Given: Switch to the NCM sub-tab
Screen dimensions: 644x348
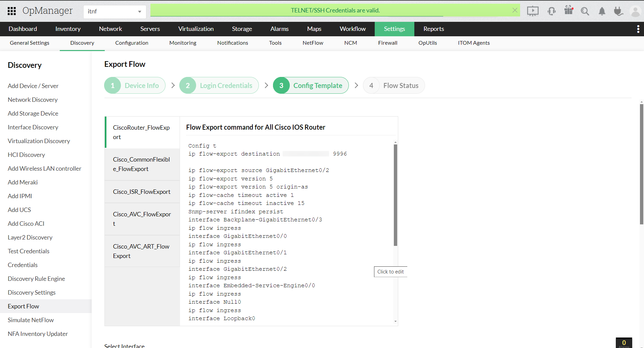Looking at the screenshot, I should tap(351, 43).
